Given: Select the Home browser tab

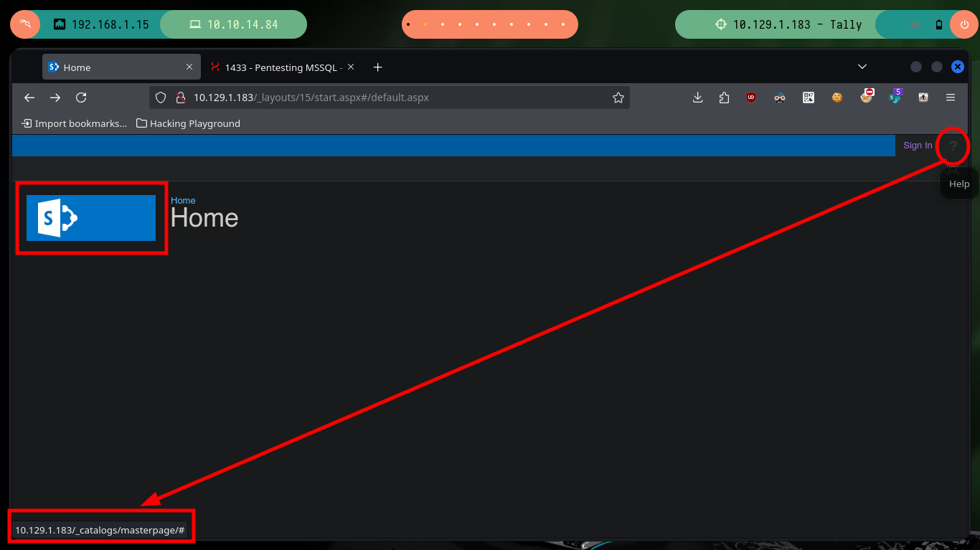Looking at the screenshot, I should pyautogui.click(x=115, y=67).
